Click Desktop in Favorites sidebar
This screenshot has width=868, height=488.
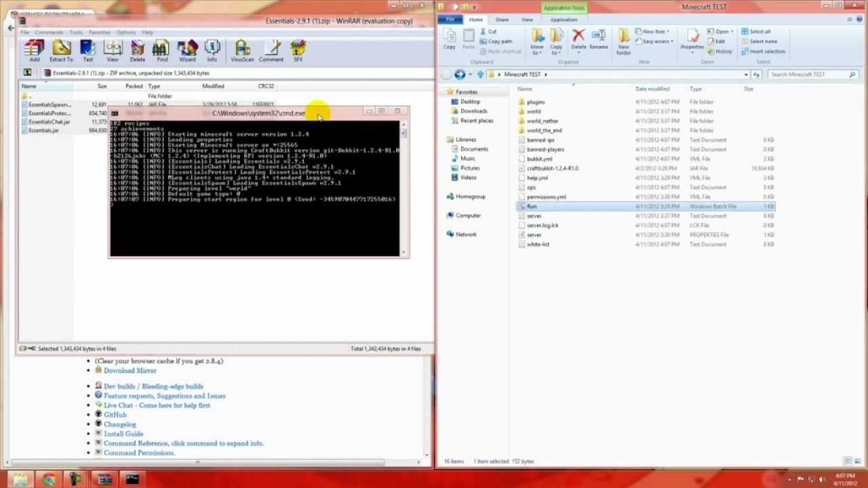[470, 102]
